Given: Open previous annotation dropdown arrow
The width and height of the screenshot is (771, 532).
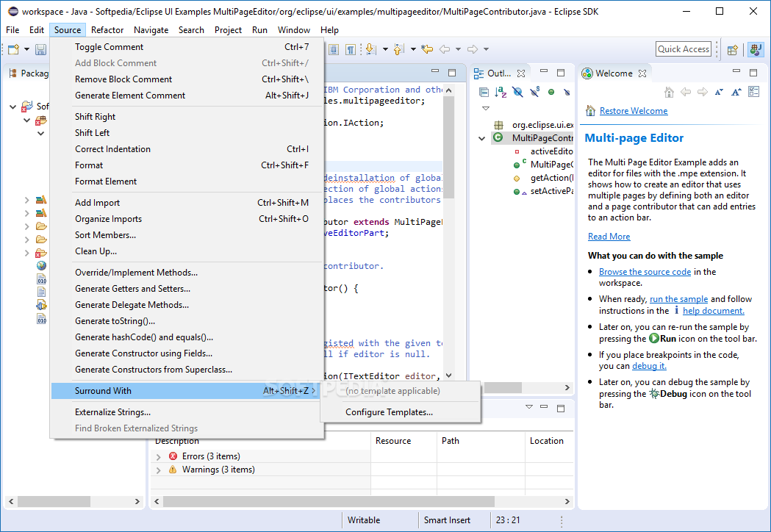Looking at the screenshot, I should pyautogui.click(x=413, y=49).
